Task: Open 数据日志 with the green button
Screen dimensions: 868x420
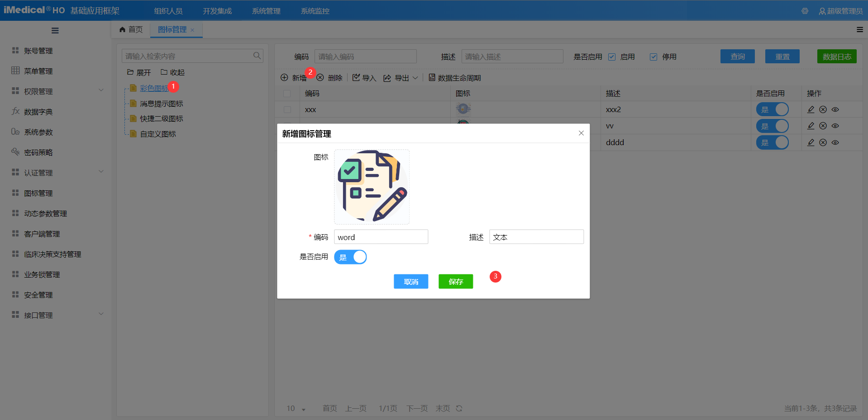Action: (x=836, y=56)
